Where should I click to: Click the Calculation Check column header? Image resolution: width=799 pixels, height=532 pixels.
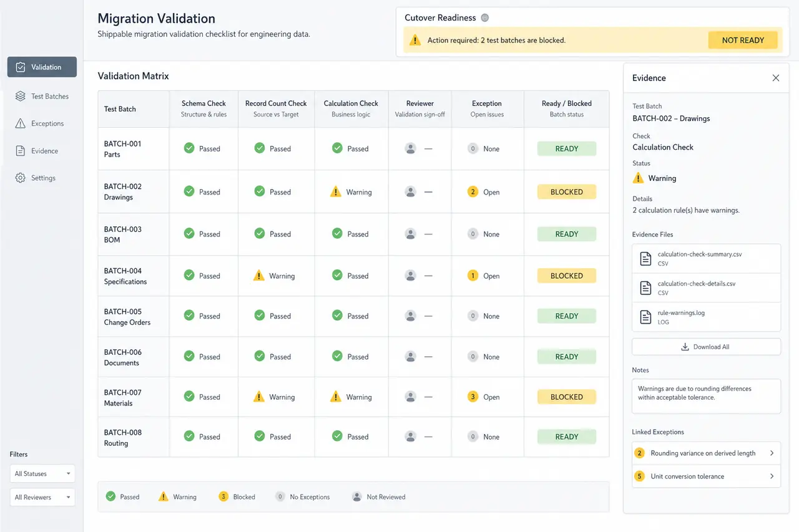[x=351, y=109]
